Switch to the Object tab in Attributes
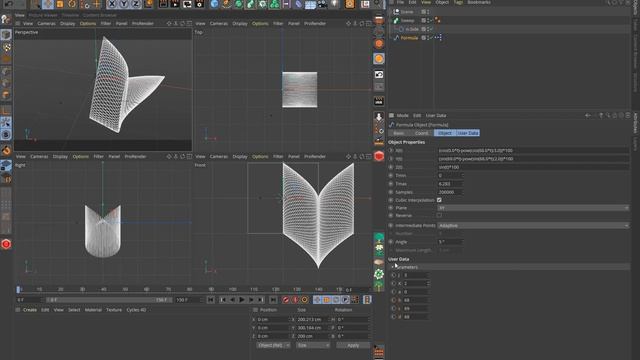Viewport: 640px width, 360px height. tap(444, 133)
